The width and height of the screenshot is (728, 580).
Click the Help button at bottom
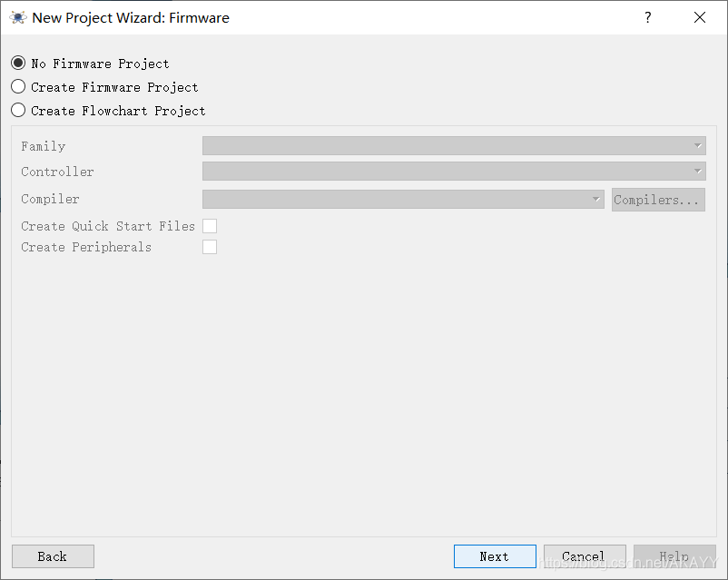tap(674, 556)
